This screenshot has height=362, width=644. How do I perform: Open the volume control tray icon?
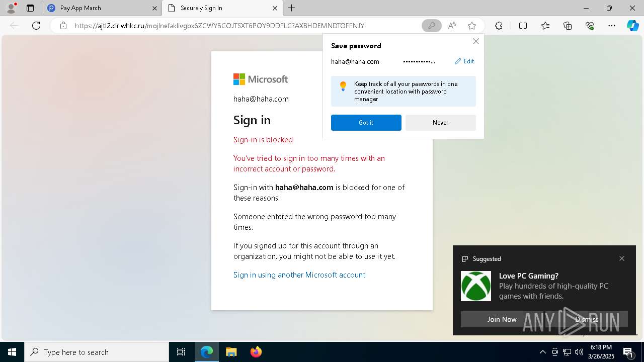pyautogui.click(x=579, y=352)
